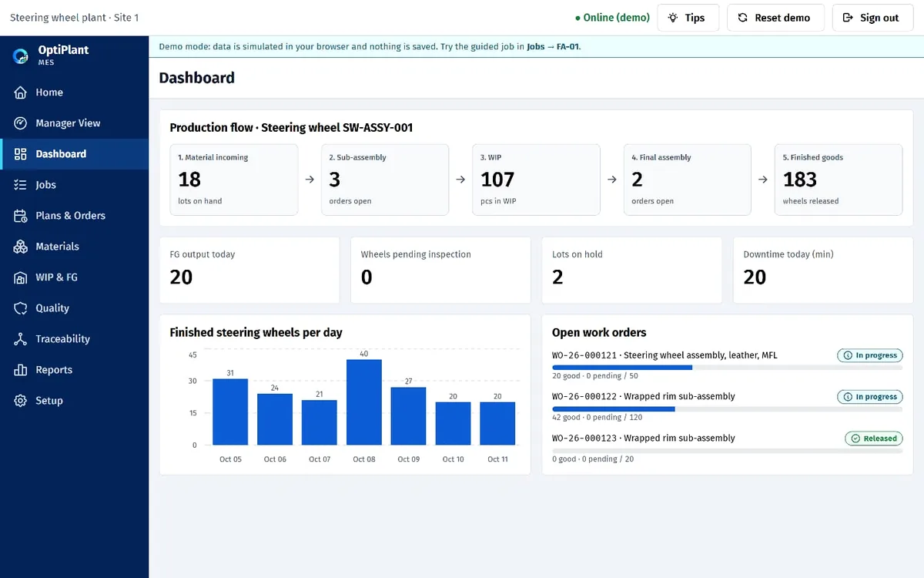Click the lightbulb icon in Tips button

click(673, 18)
